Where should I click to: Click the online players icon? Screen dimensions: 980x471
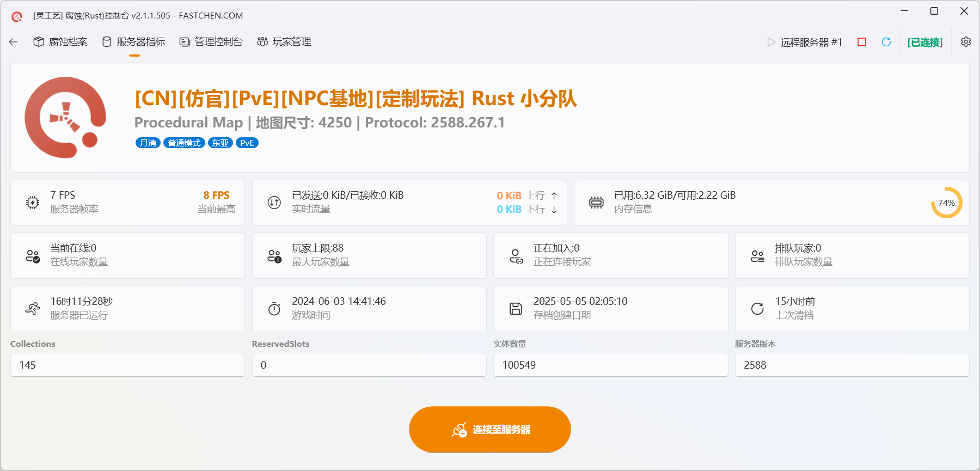(x=33, y=256)
